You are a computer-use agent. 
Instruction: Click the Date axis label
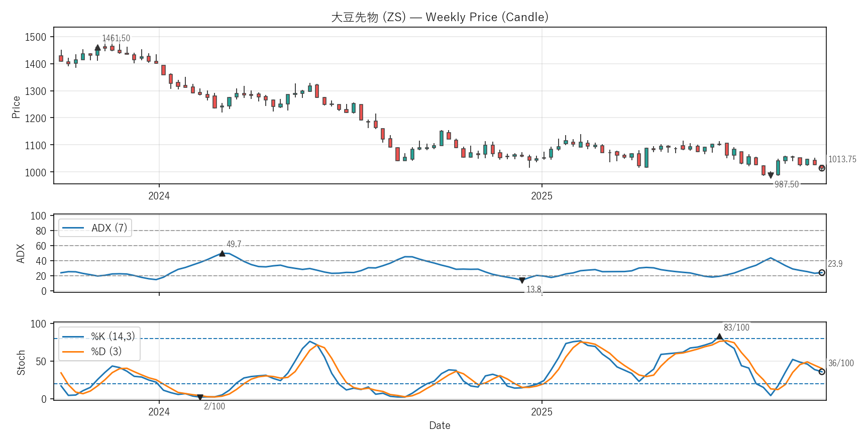(440, 425)
